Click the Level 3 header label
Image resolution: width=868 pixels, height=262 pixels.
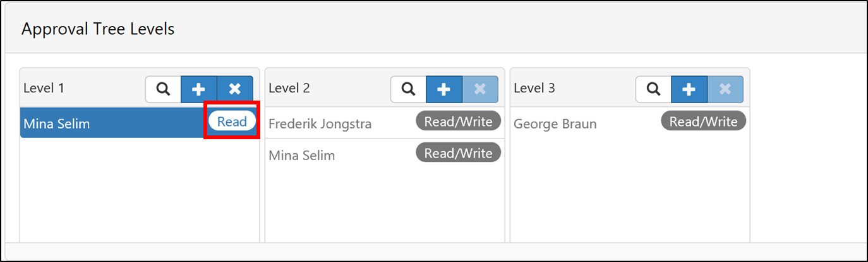534,88
